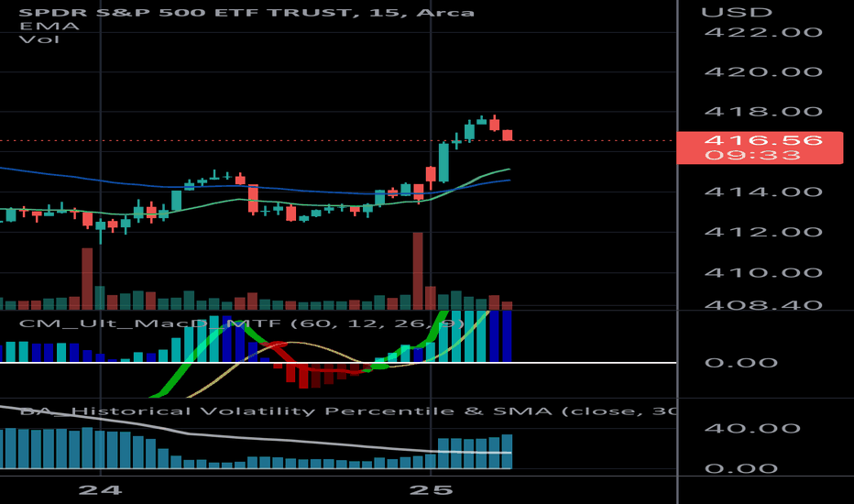This screenshot has height=504, width=854.
Task: Click the USD currency label
Action: coord(737,12)
